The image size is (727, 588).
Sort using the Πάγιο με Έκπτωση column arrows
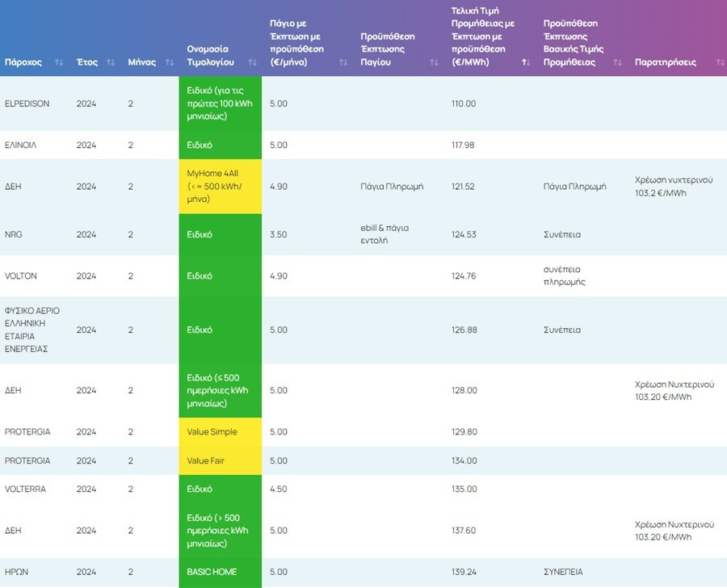click(x=343, y=62)
